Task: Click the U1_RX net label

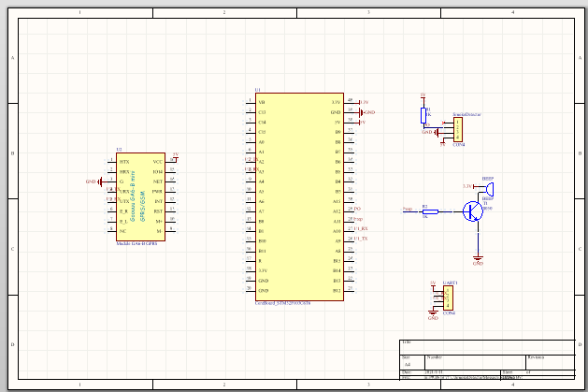Action: click(x=361, y=228)
